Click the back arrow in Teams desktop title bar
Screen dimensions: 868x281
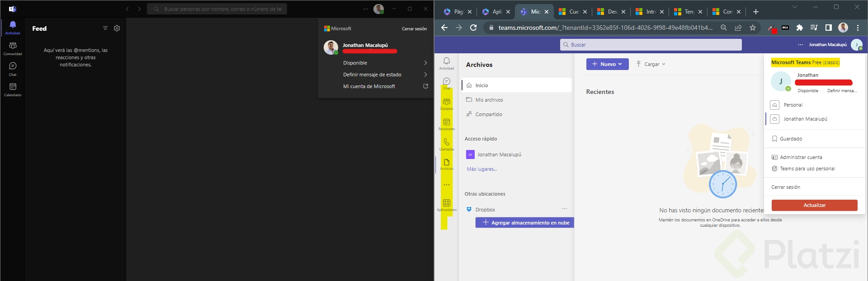tap(127, 9)
